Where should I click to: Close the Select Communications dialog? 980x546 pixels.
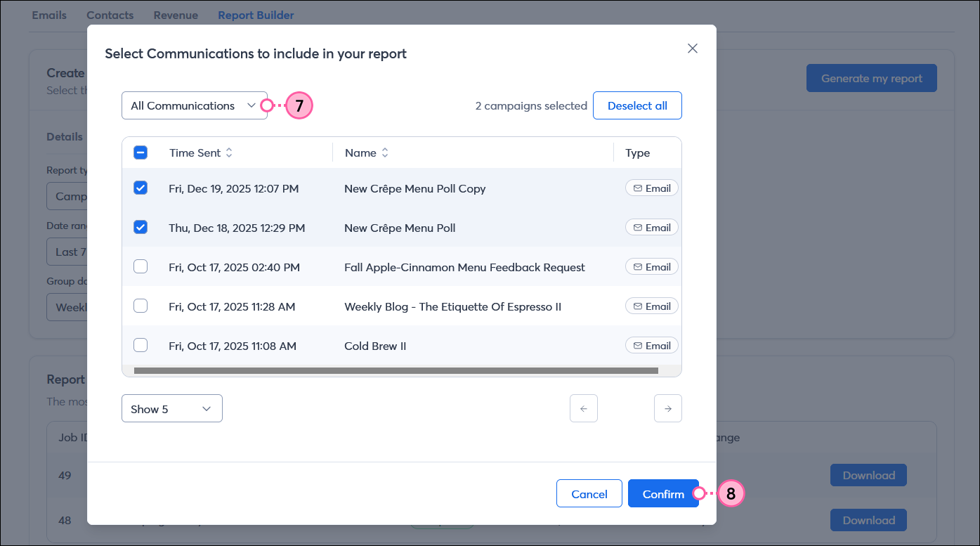click(x=693, y=48)
